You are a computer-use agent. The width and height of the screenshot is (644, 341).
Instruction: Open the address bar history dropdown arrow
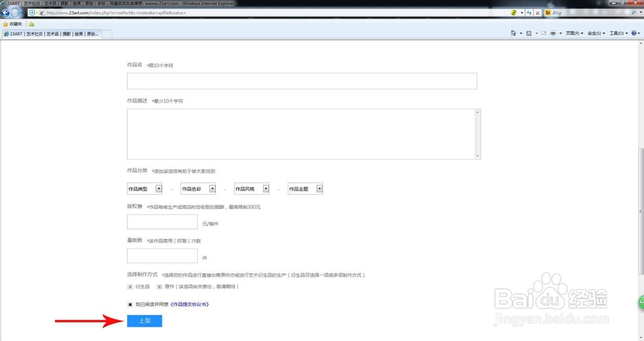coord(522,13)
